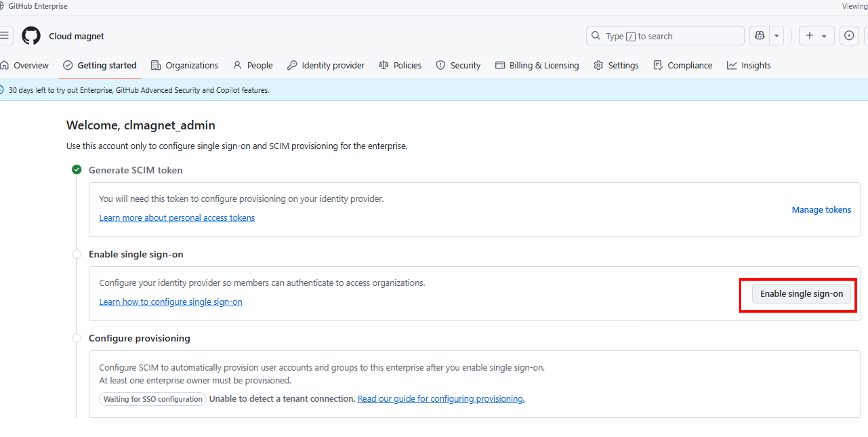Screen dimensions: 868x437
Task: Expand the create-new dropdown caret
Action: 824,36
